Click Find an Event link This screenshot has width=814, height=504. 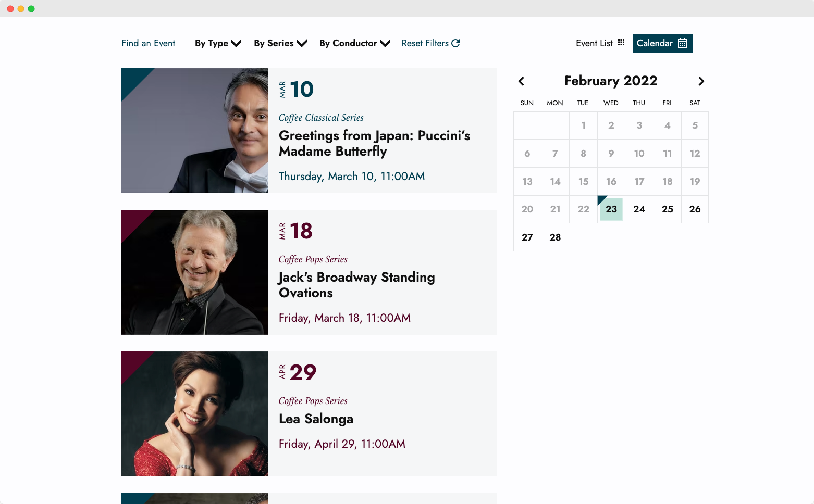pos(148,43)
